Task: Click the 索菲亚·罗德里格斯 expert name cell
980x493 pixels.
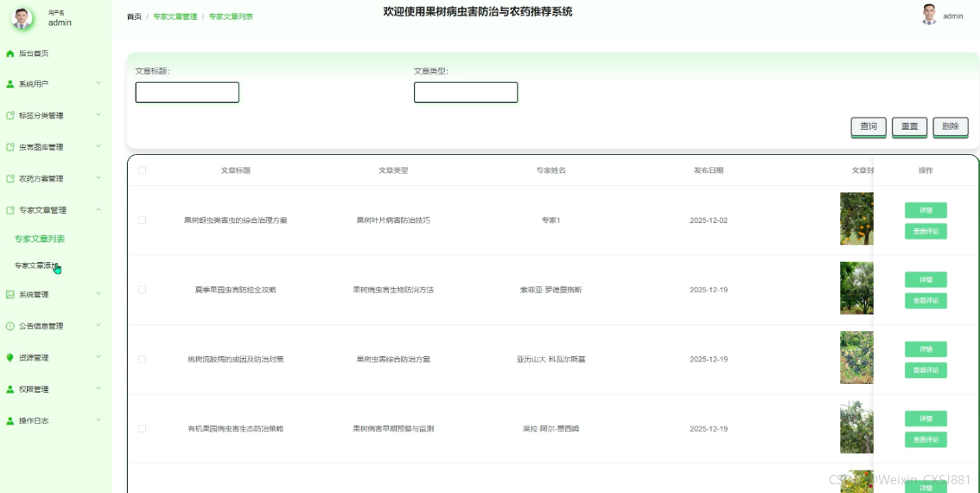Action: [x=550, y=290]
